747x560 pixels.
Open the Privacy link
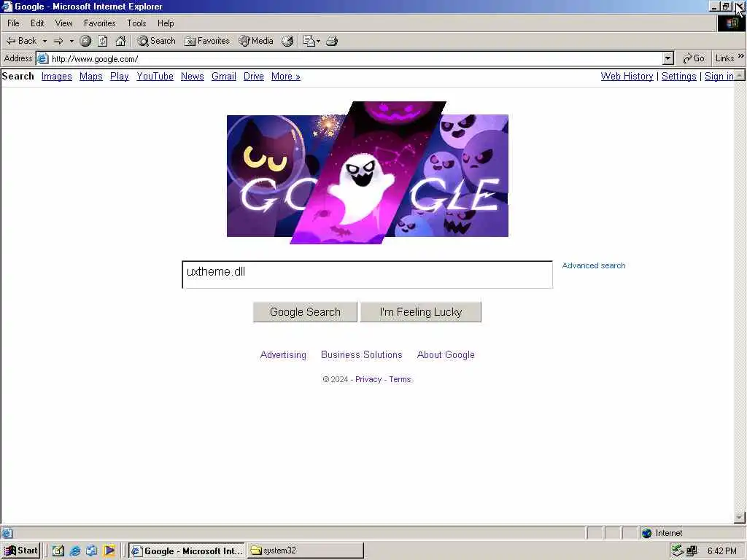tap(368, 379)
